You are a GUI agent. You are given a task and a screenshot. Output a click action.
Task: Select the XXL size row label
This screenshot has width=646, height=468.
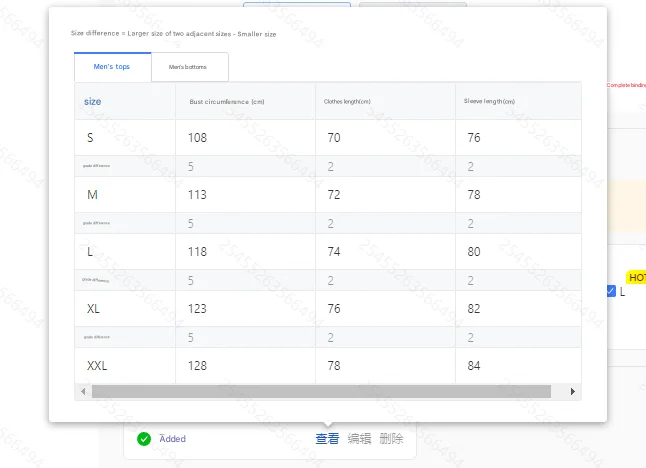[x=97, y=366]
